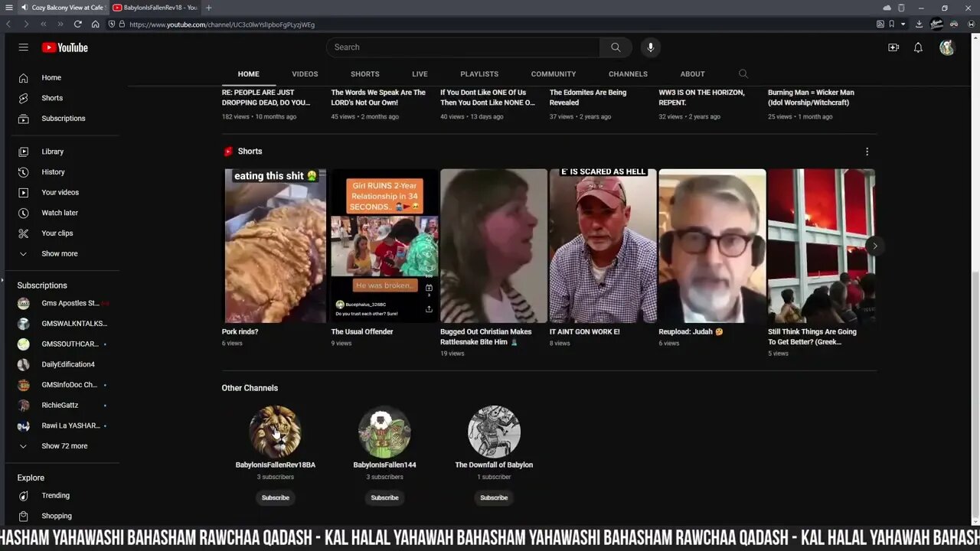Switch to the ABOUT channel tab
This screenshot has width=980, height=551.
tap(692, 74)
